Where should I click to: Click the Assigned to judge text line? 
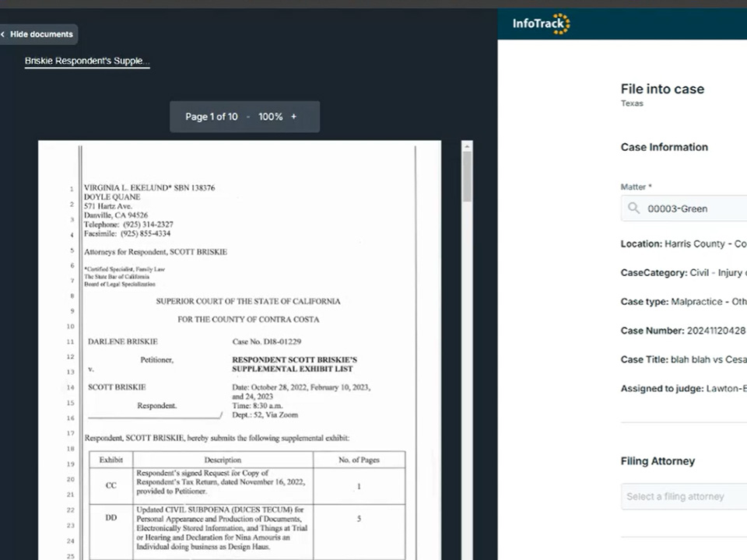(x=683, y=388)
